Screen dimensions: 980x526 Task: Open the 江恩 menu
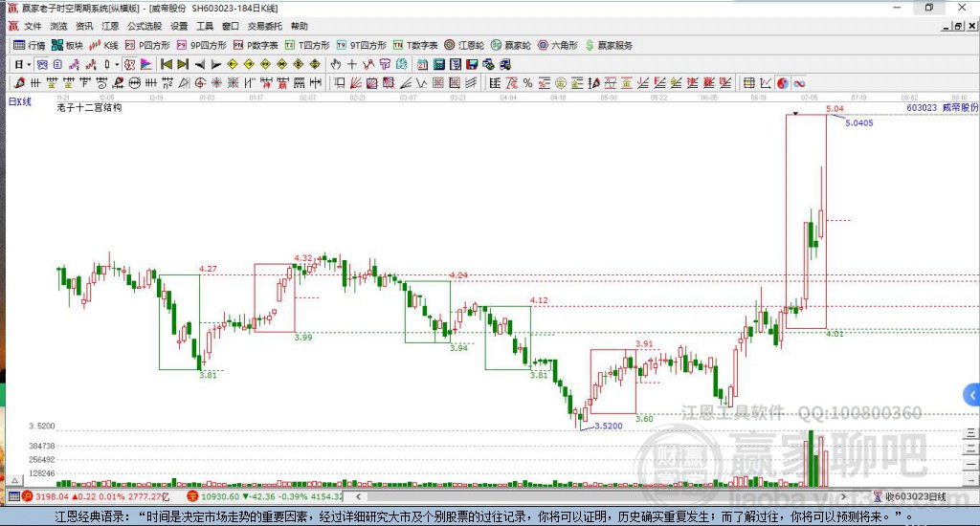coord(110,26)
